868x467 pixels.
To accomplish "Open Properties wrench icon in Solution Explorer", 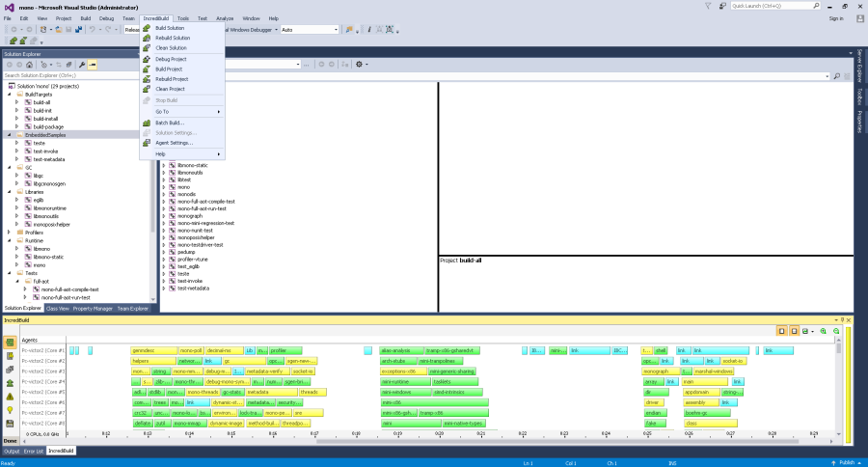I will (82, 65).
